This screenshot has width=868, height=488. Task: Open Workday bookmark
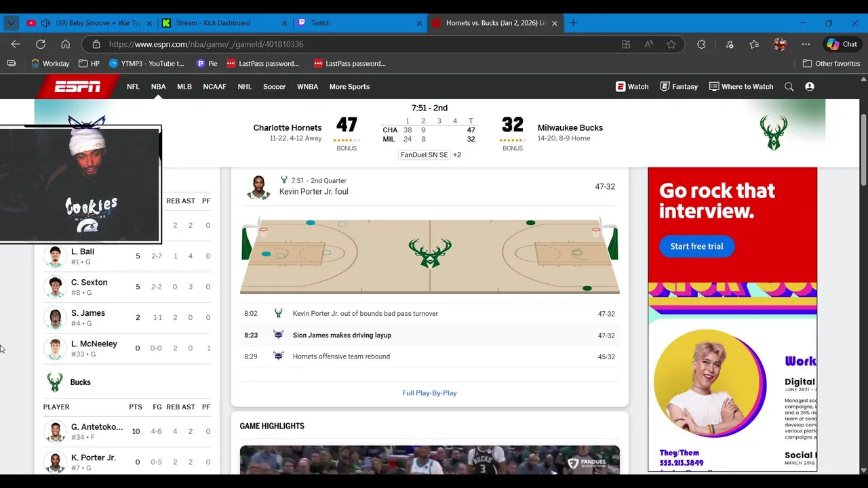(50, 64)
